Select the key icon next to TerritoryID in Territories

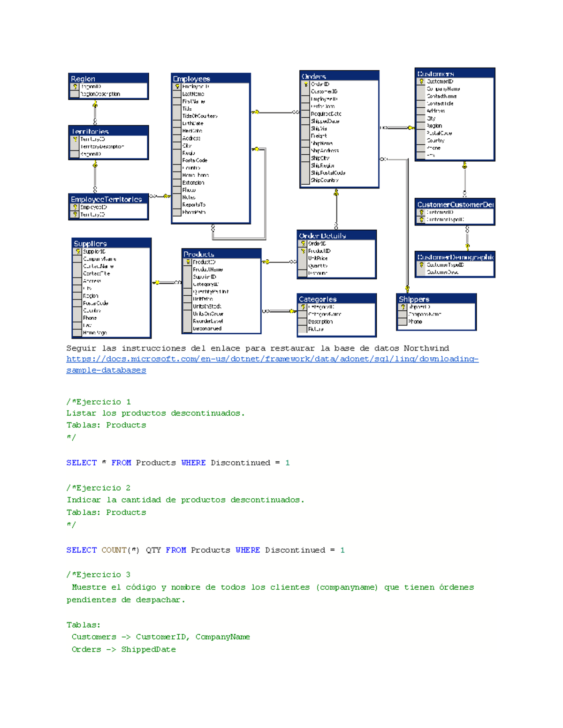point(75,139)
